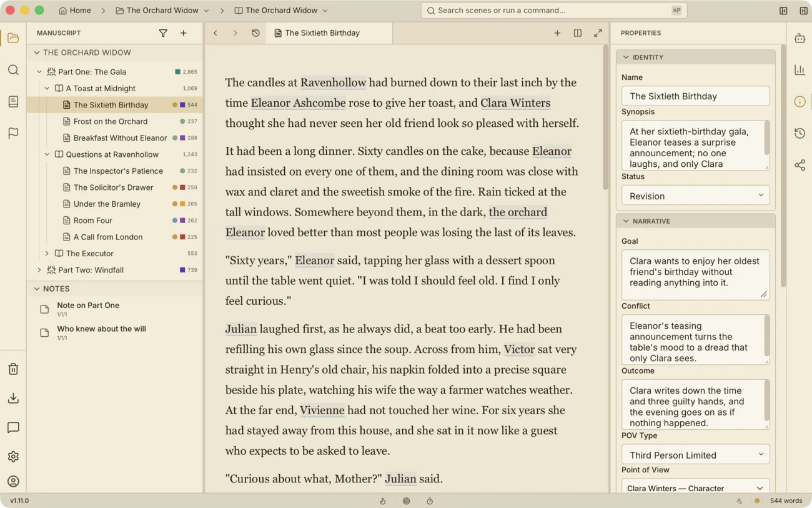Expand Part Two: Windfall
The height and width of the screenshot is (508, 812).
(39, 270)
